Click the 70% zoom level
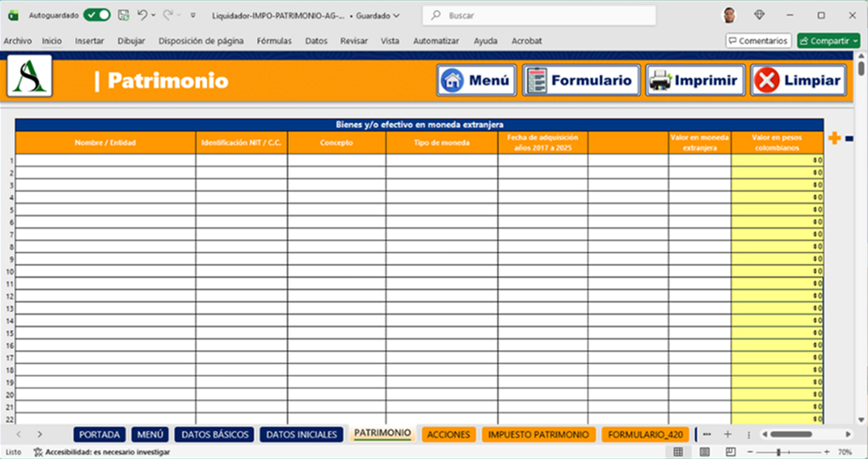 click(844, 452)
